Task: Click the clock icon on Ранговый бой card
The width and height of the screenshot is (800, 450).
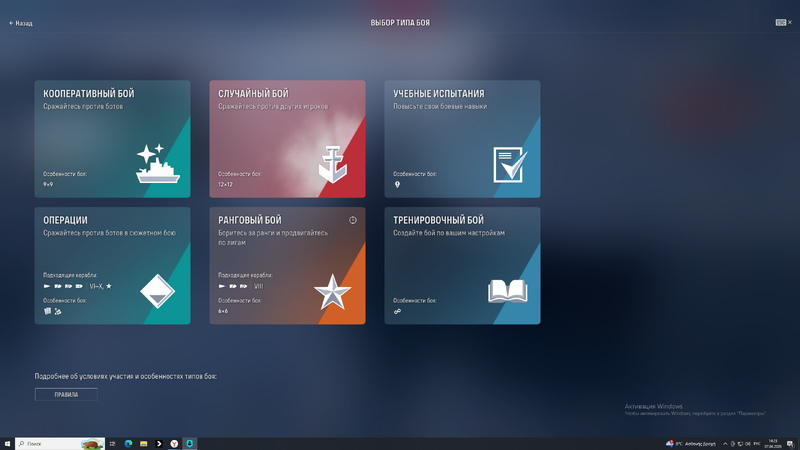Action: pos(353,220)
